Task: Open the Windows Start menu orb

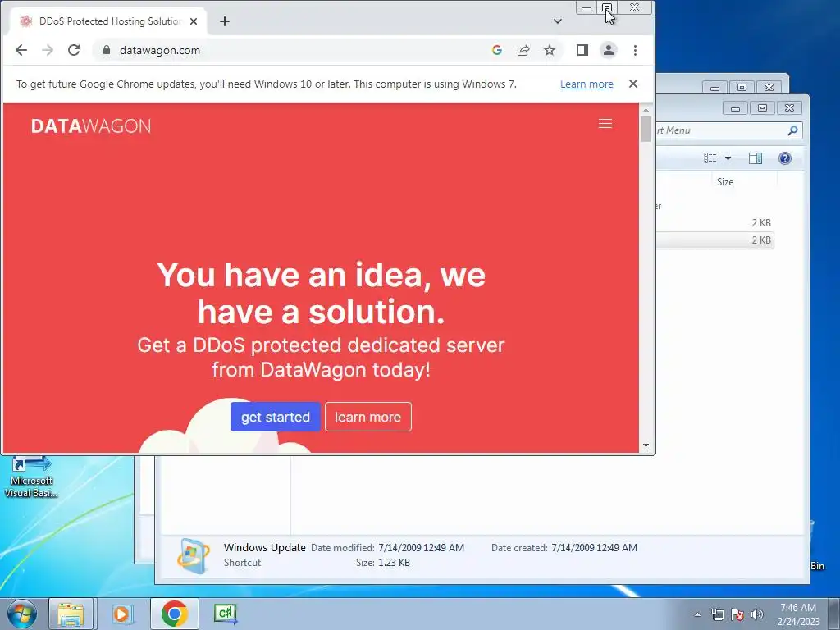Action: tap(22, 614)
